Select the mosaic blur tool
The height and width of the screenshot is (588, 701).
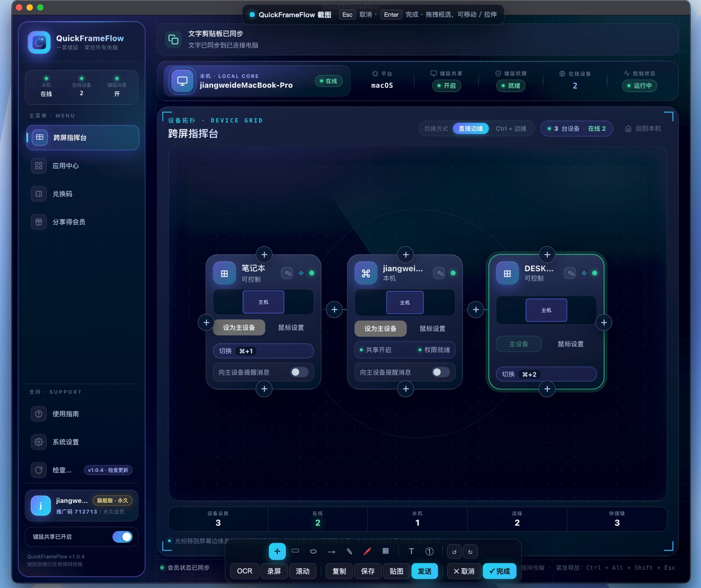(x=386, y=551)
